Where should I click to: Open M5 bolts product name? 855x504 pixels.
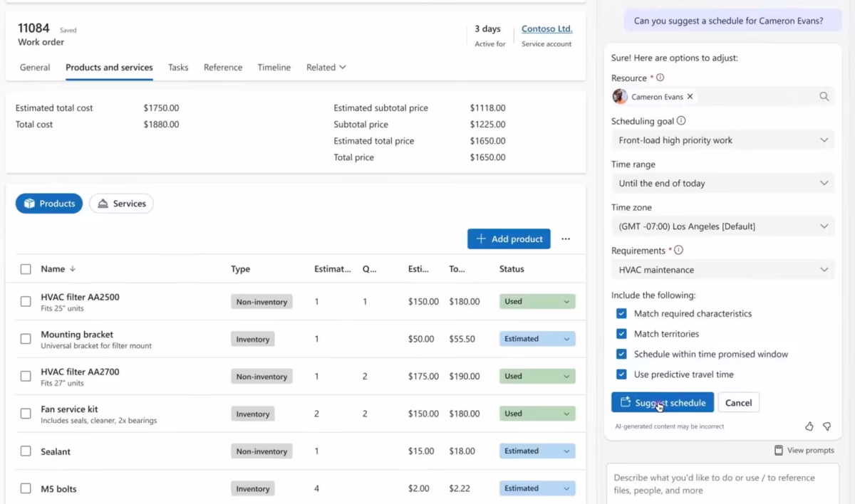pos(58,489)
